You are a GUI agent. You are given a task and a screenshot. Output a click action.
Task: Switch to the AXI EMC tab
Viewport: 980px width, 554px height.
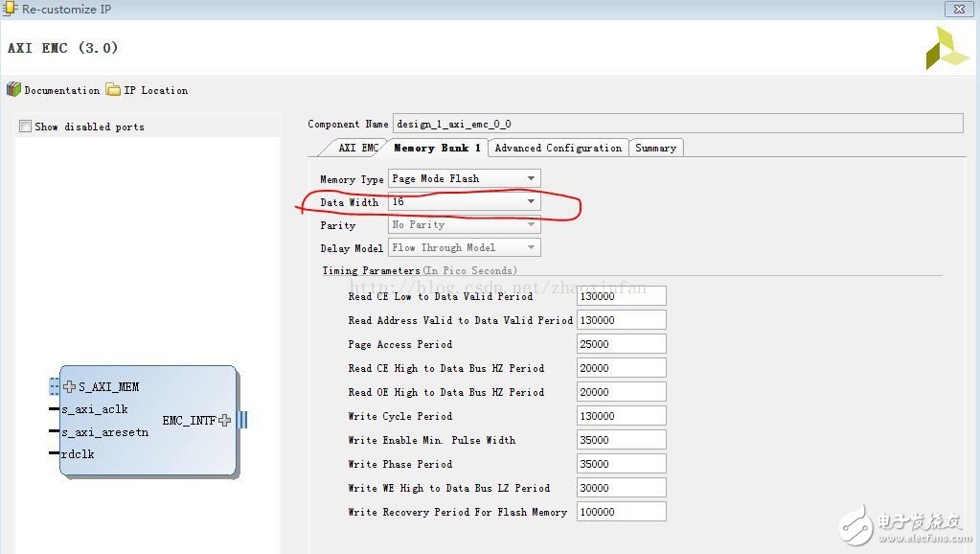click(357, 148)
